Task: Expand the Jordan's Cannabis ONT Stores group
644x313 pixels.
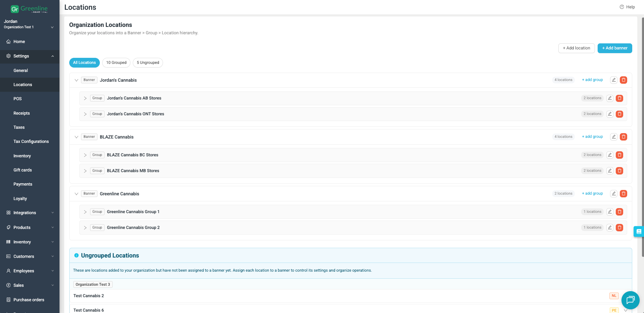Action: tap(85, 114)
